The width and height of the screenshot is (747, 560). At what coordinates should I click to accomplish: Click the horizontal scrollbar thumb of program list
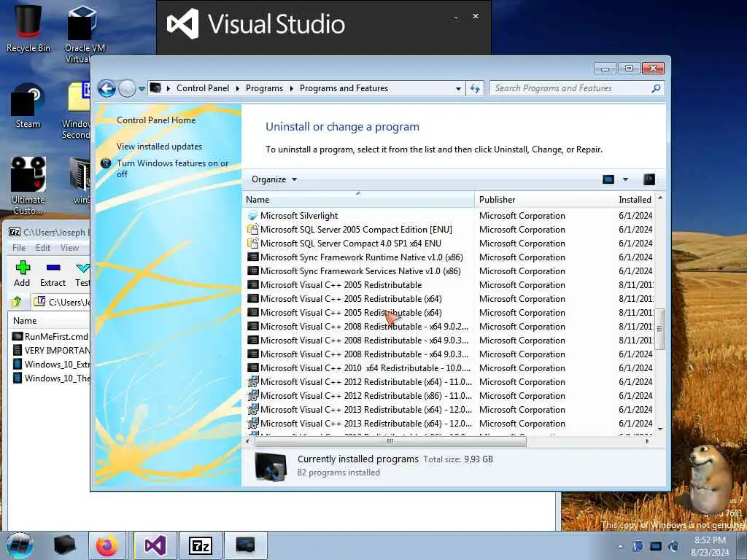point(390,441)
